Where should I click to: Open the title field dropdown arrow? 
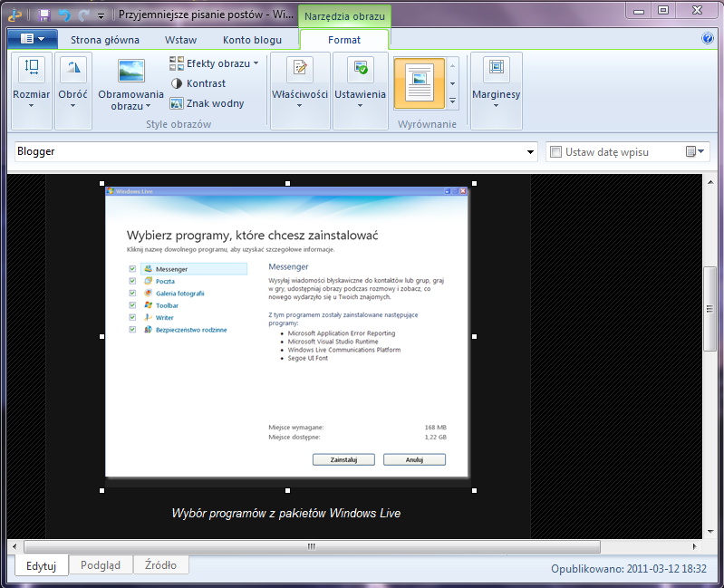tap(530, 152)
